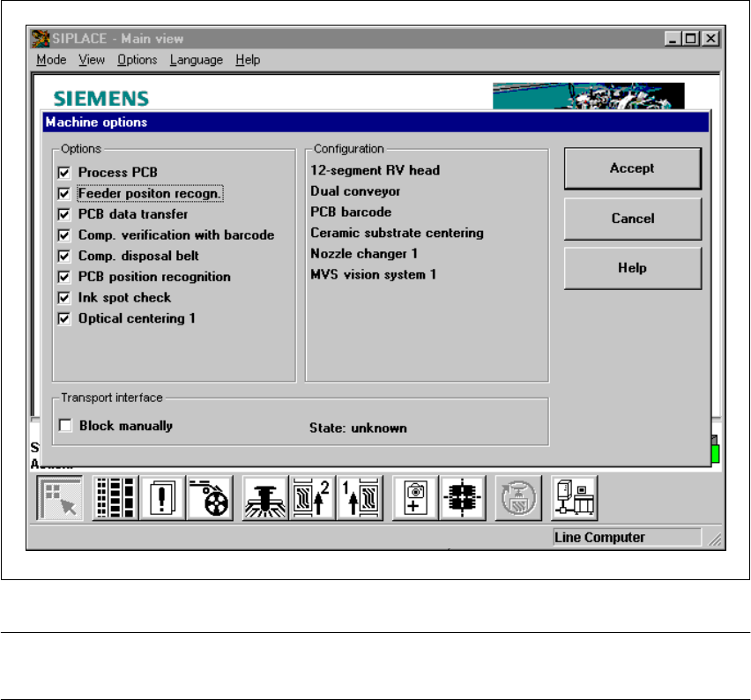Select 'PCB barcode' configuration entry
This screenshot has height=700, width=751.
point(351,212)
